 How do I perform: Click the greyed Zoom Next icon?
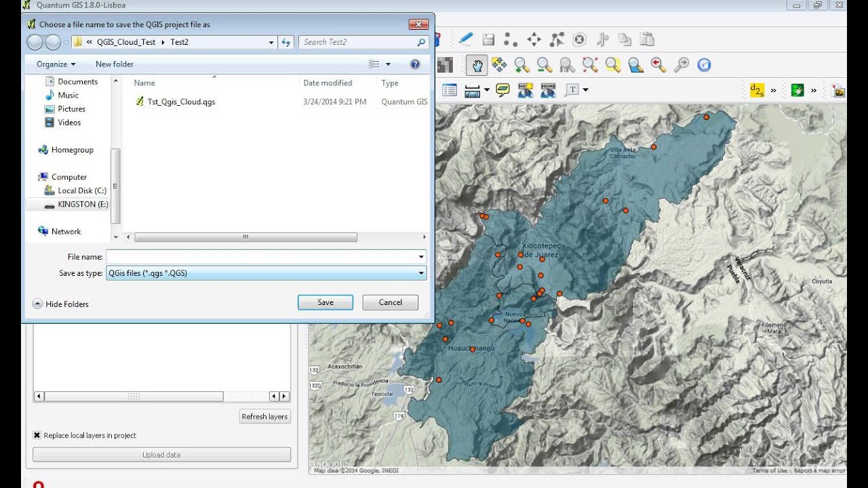click(682, 64)
